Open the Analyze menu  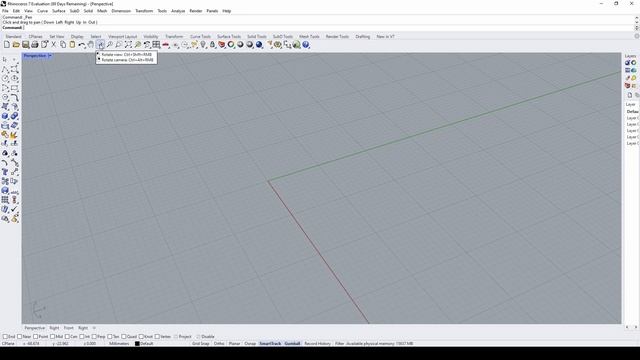pos(178,11)
